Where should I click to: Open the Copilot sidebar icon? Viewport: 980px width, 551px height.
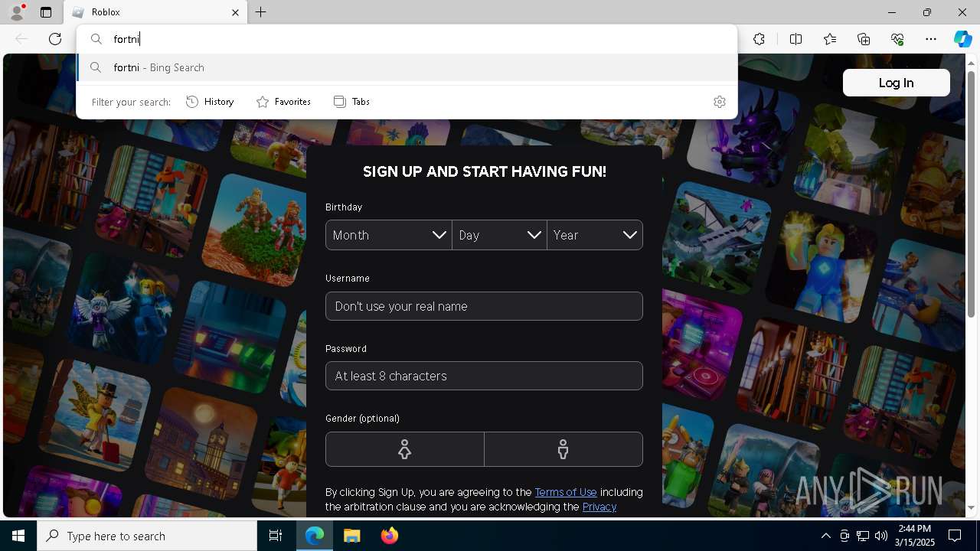[962, 39]
